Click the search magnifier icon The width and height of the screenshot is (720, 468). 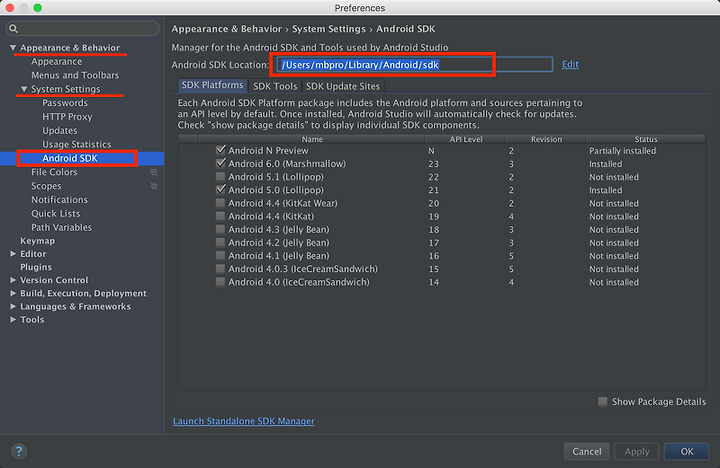[13, 29]
